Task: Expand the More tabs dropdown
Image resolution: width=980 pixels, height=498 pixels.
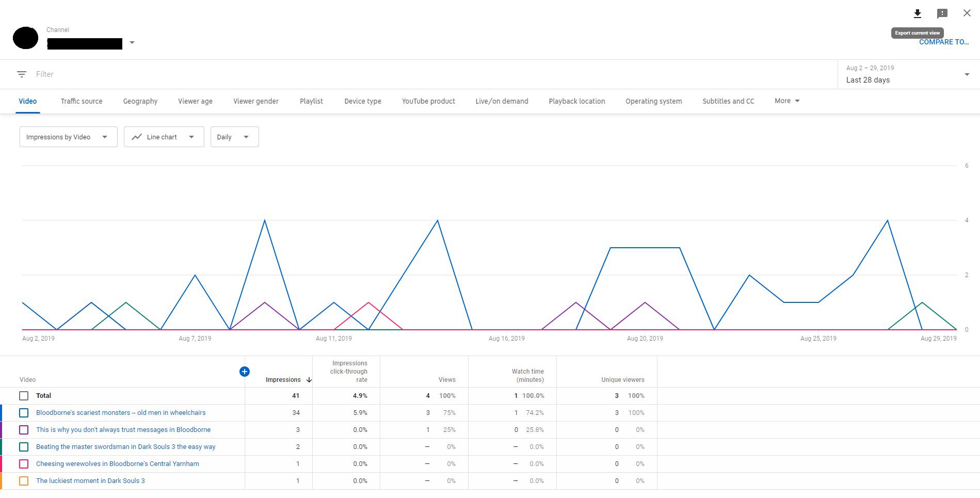Action: [787, 101]
